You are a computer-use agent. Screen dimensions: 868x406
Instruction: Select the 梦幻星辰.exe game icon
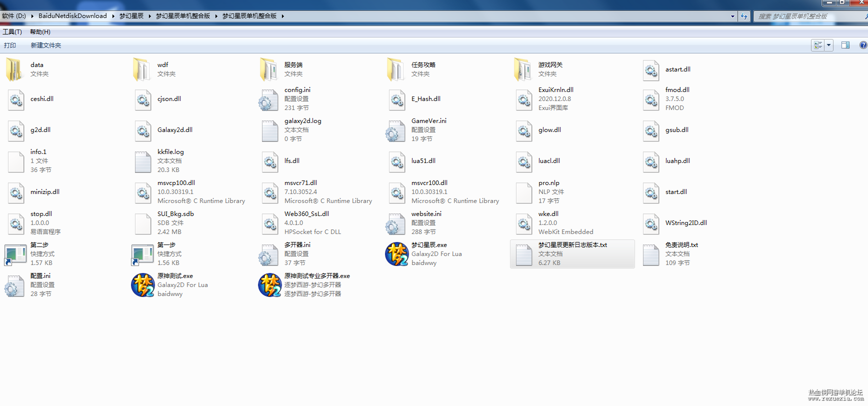pos(397,254)
